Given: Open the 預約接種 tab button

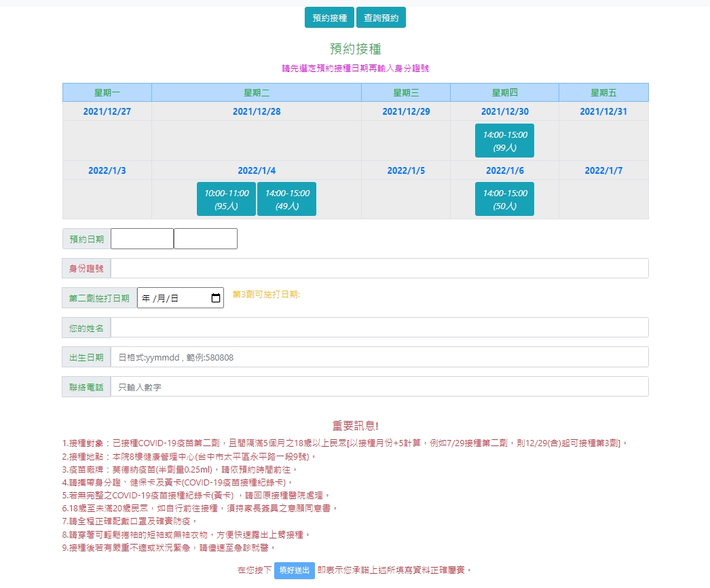Looking at the screenshot, I should pos(330,18).
